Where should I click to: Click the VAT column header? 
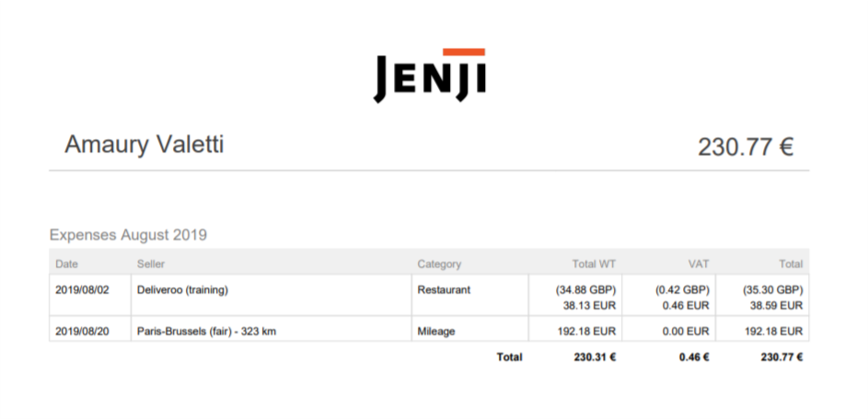[x=698, y=264]
